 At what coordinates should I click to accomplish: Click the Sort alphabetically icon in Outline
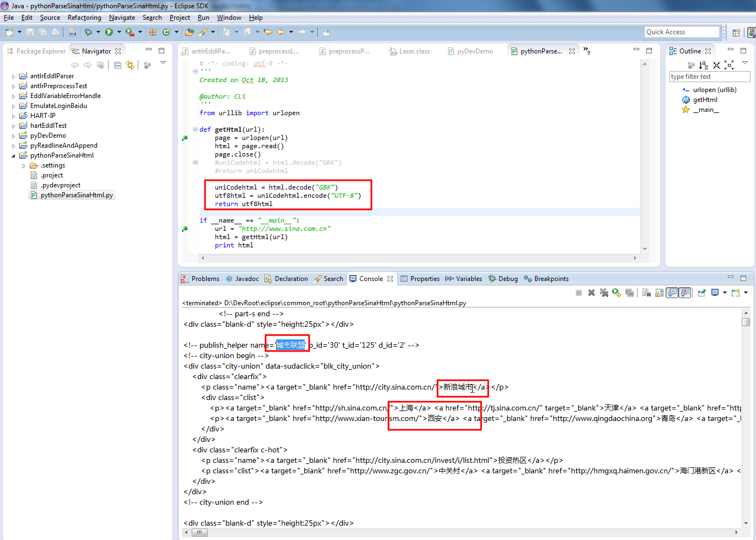(704, 65)
